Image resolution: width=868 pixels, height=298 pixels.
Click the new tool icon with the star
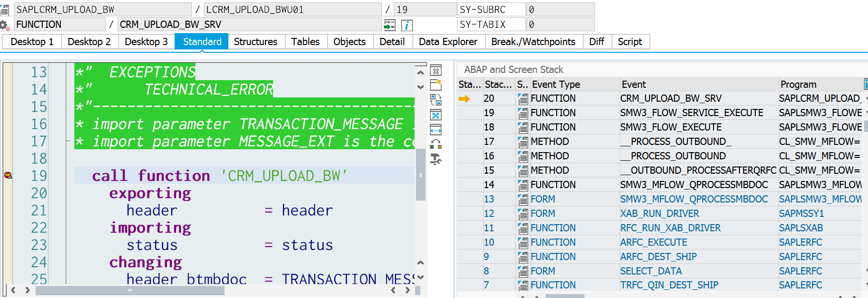pyautogui.click(x=436, y=85)
